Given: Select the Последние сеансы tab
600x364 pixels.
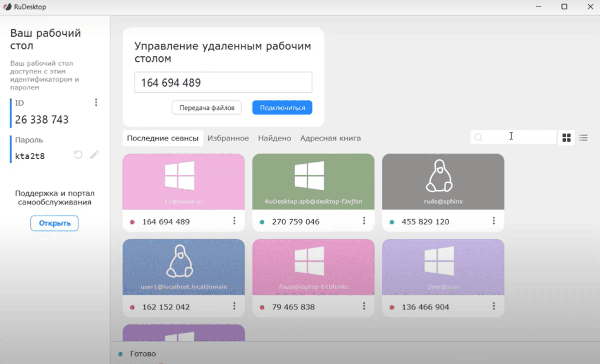Looking at the screenshot, I should (163, 138).
